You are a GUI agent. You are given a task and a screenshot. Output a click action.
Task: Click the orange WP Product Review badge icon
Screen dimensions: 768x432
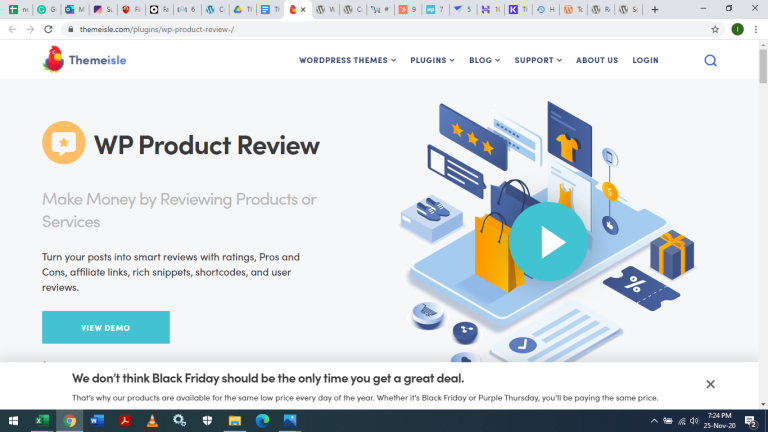click(64, 143)
